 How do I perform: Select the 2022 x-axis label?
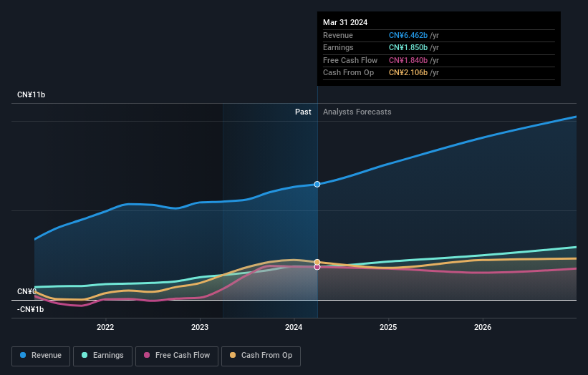[x=105, y=327]
